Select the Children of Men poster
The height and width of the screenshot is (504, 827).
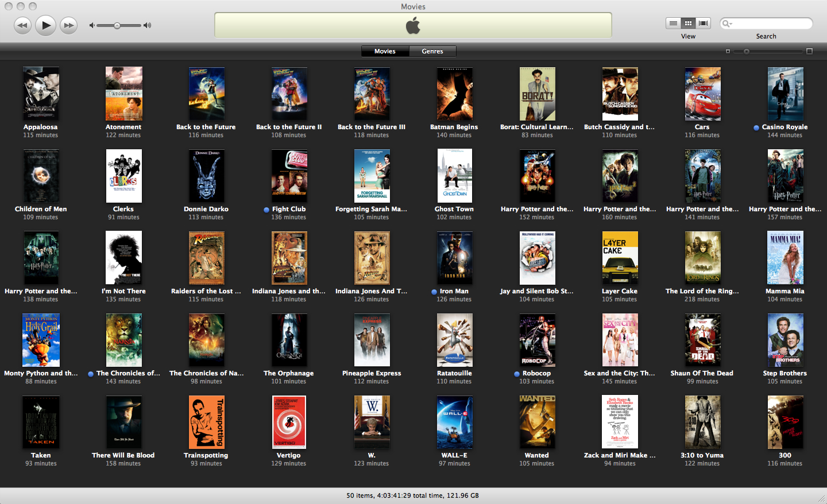[41, 176]
